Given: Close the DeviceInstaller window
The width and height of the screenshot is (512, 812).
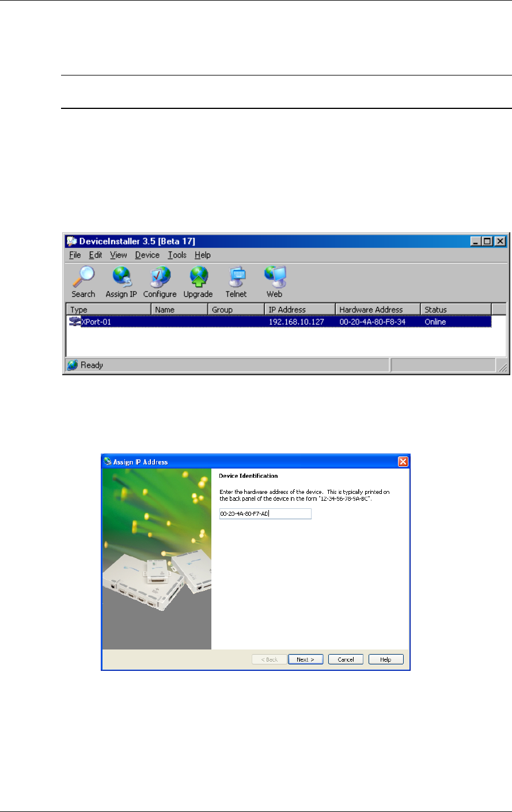Looking at the screenshot, I should (x=499, y=241).
